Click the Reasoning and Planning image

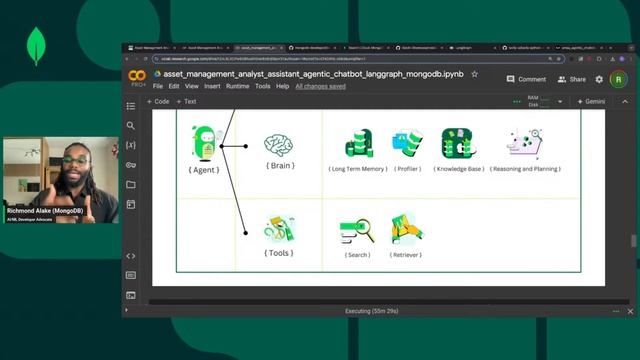tap(525, 144)
